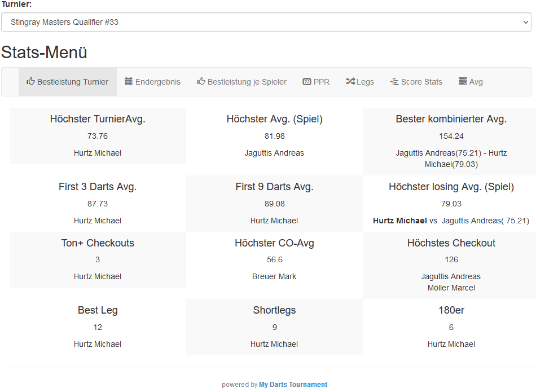This screenshot has height=392, width=536.
Task: Open the Turnier selection dropdown
Action: [x=266, y=23]
